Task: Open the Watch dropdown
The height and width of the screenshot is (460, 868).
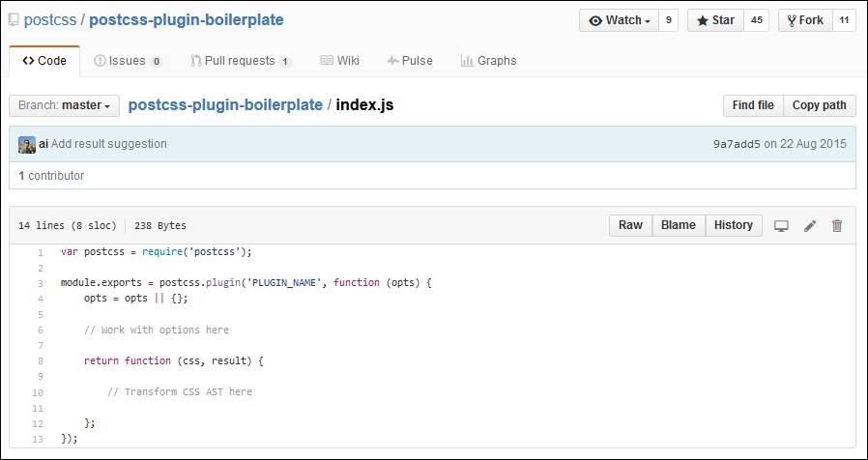Action: pos(619,20)
